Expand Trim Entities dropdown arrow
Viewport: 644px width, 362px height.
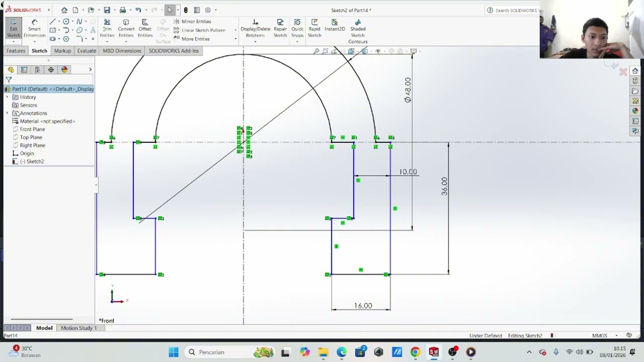pos(107,42)
